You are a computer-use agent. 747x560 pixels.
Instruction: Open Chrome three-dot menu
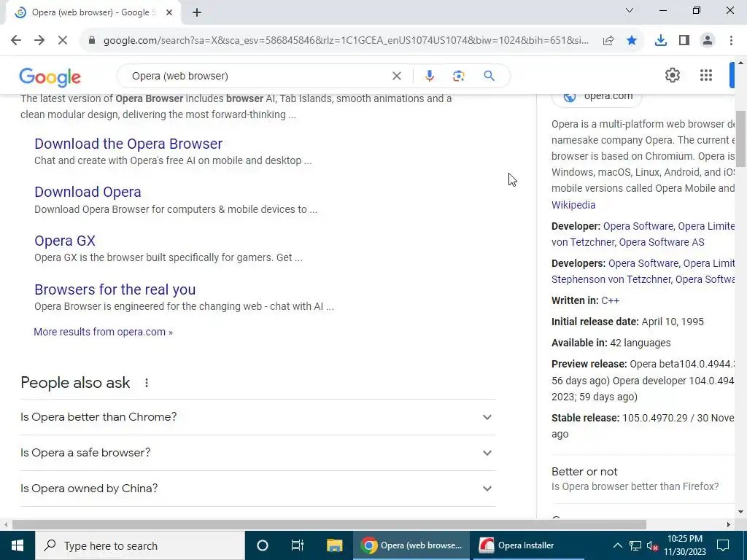pyautogui.click(x=731, y=41)
